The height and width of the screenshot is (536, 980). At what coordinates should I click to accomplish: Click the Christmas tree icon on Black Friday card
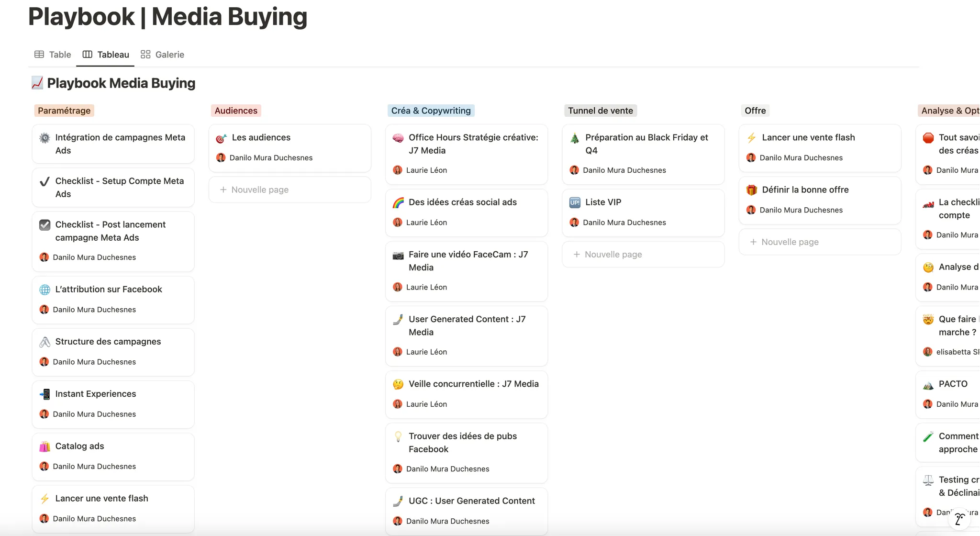pos(575,138)
